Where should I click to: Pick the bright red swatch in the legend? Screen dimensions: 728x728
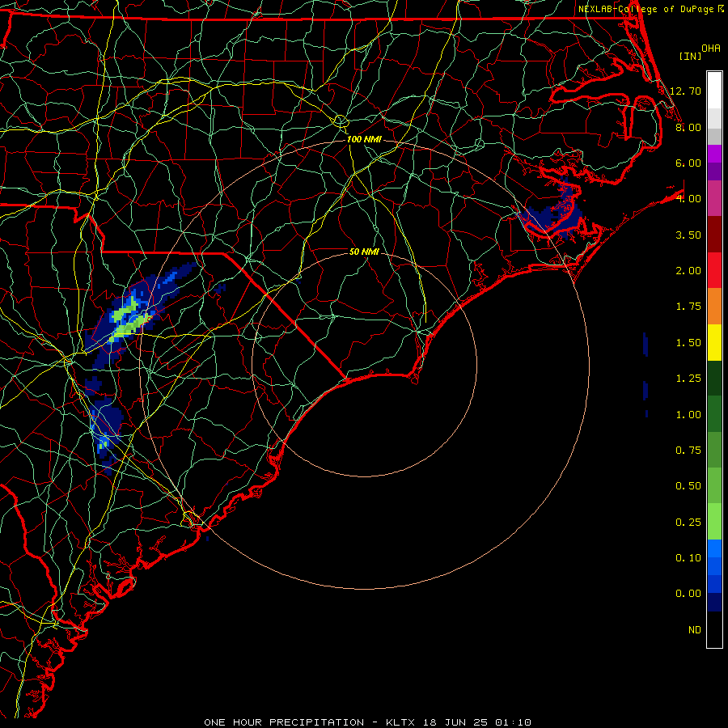coord(714,271)
